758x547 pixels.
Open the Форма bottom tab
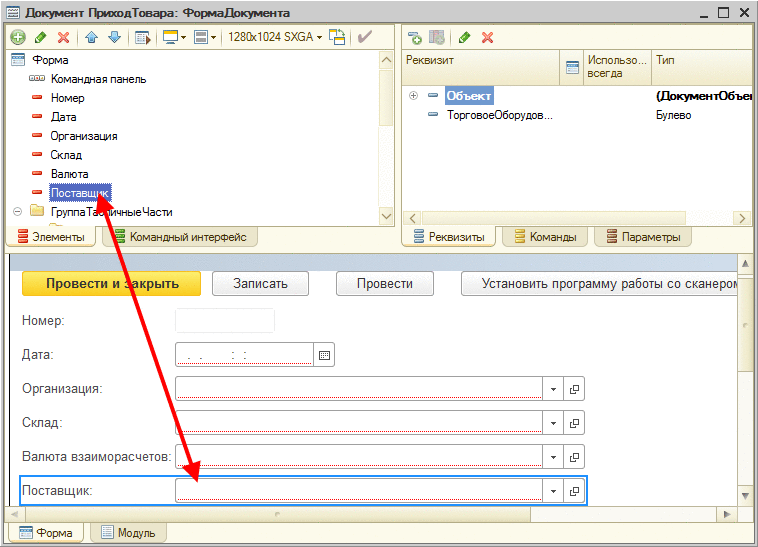click(x=46, y=533)
